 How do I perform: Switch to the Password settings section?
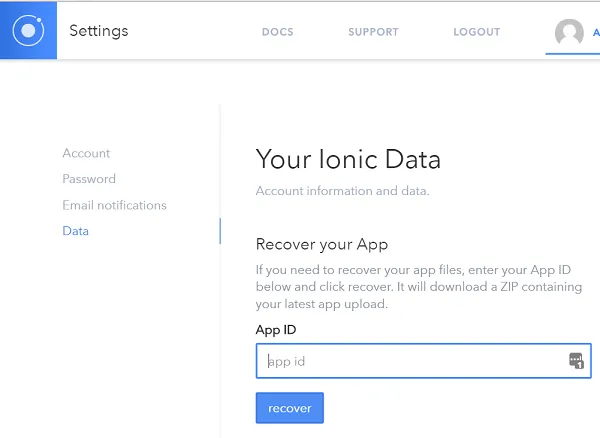click(x=89, y=179)
